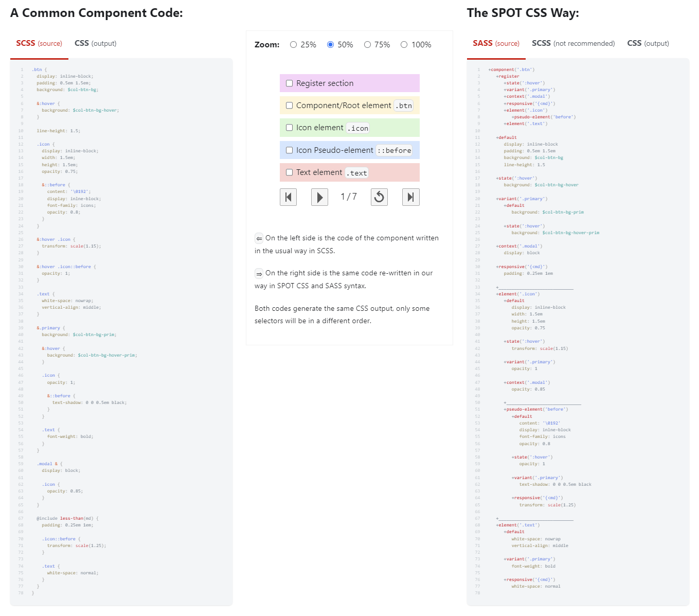The height and width of the screenshot is (616, 699).
Task: Switch to SCSS (source) tab on left
Action: click(39, 43)
